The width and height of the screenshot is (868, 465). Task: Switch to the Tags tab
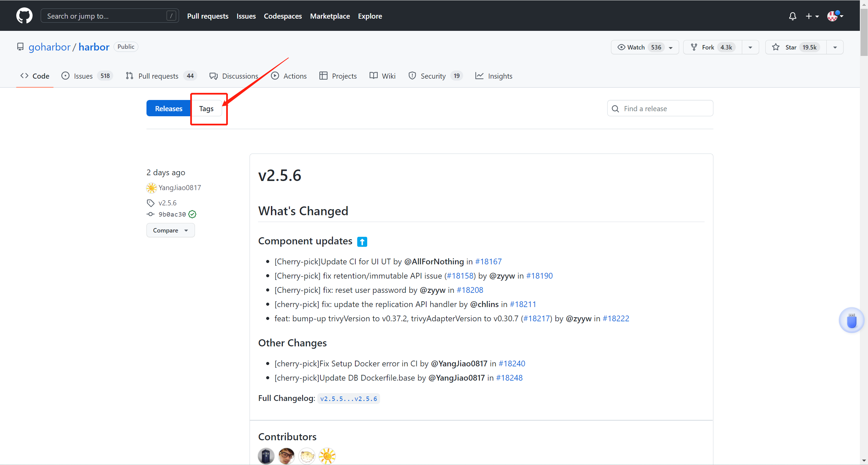tap(206, 108)
